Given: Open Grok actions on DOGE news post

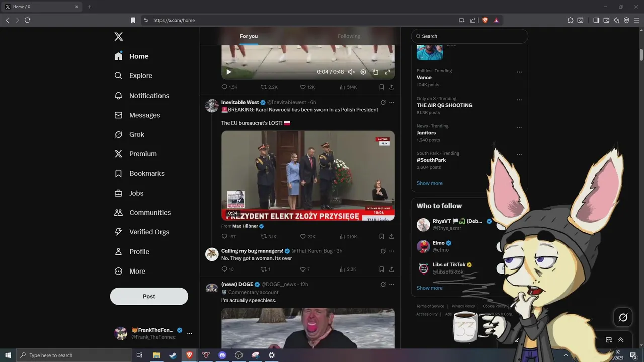Looking at the screenshot, I should pyautogui.click(x=383, y=284).
